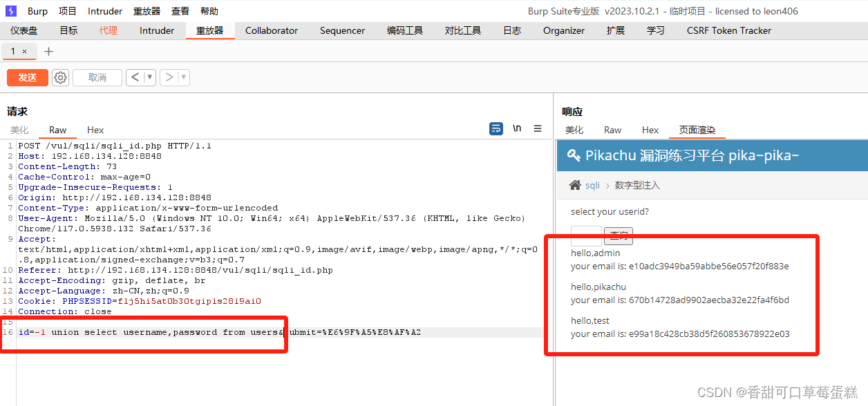This screenshot has width=868, height=406.
Task: Open the 重放器 menu in menu bar
Action: (x=147, y=11)
